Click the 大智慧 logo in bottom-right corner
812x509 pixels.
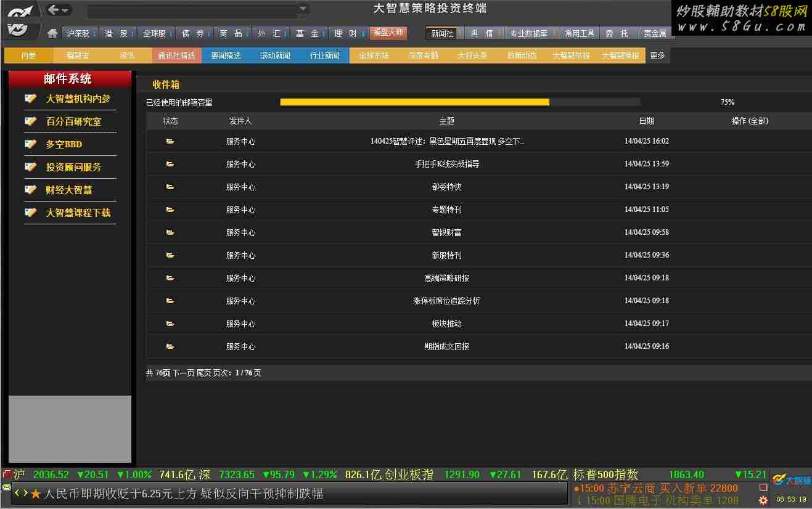point(792,480)
